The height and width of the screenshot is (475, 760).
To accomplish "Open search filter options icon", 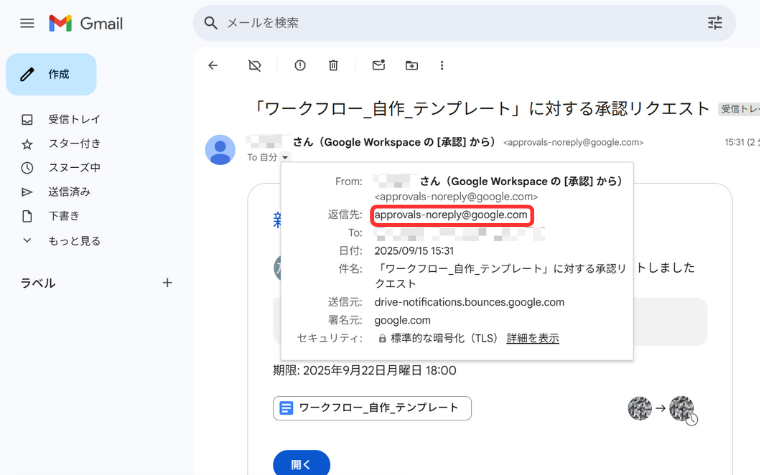I will point(715,23).
